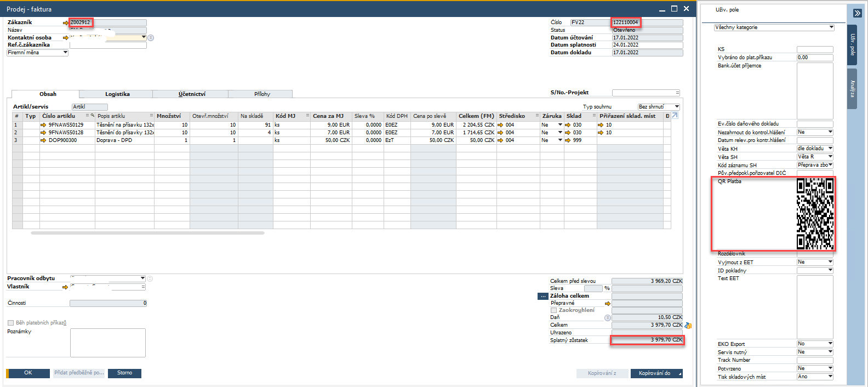Open Sklad 999 link arrow
The width and height of the screenshot is (868, 387).
pos(568,140)
